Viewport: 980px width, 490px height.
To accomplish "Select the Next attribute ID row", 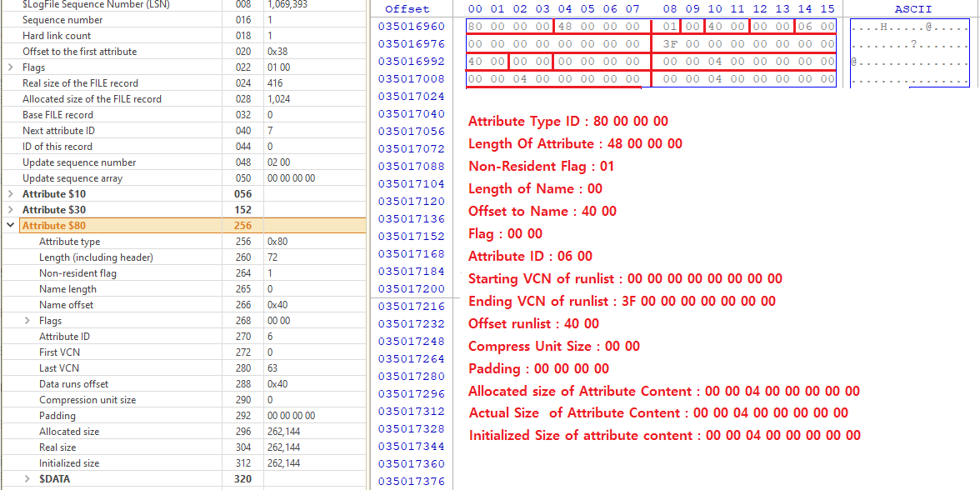I will tap(58, 131).
